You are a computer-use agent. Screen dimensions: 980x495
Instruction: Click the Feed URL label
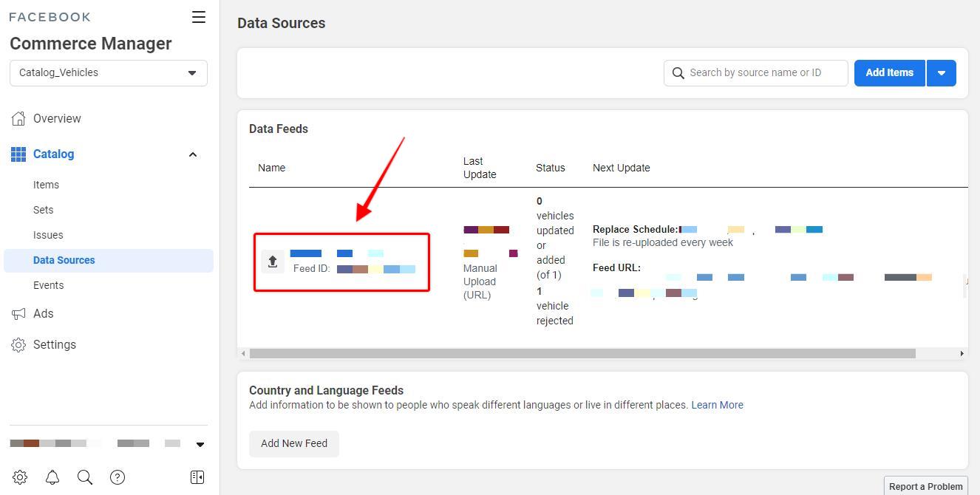coord(616,267)
